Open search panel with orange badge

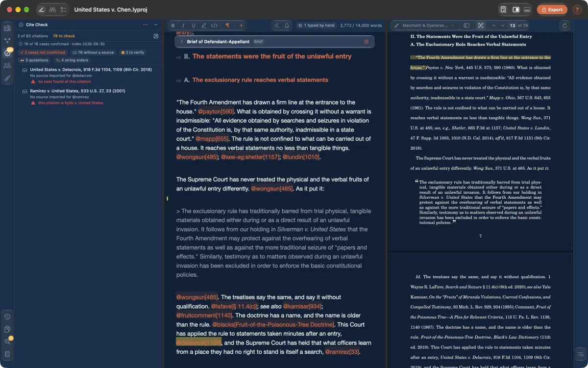(7, 341)
